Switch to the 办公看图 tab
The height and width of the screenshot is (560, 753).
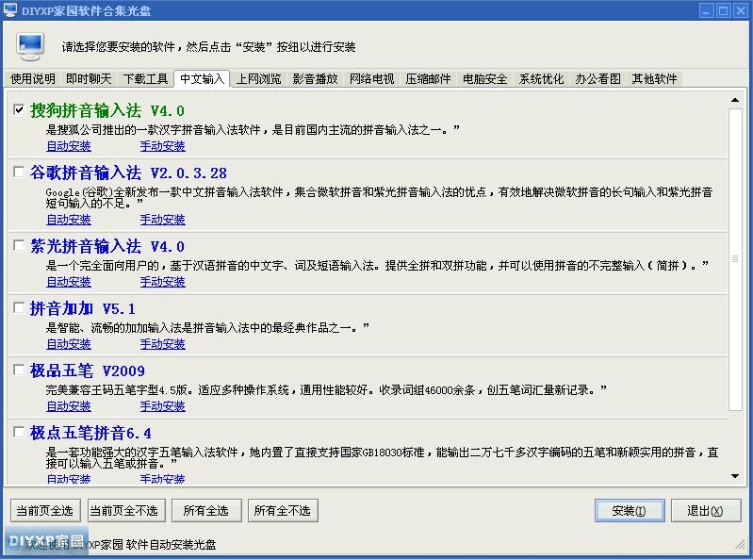[597, 79]
